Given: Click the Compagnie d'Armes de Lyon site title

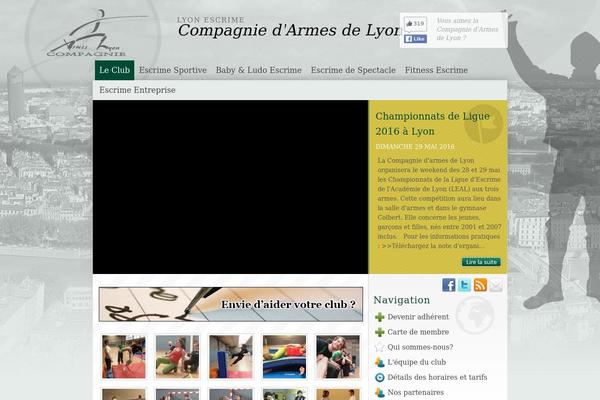Looking at the screenshot, I should point(289,31).
